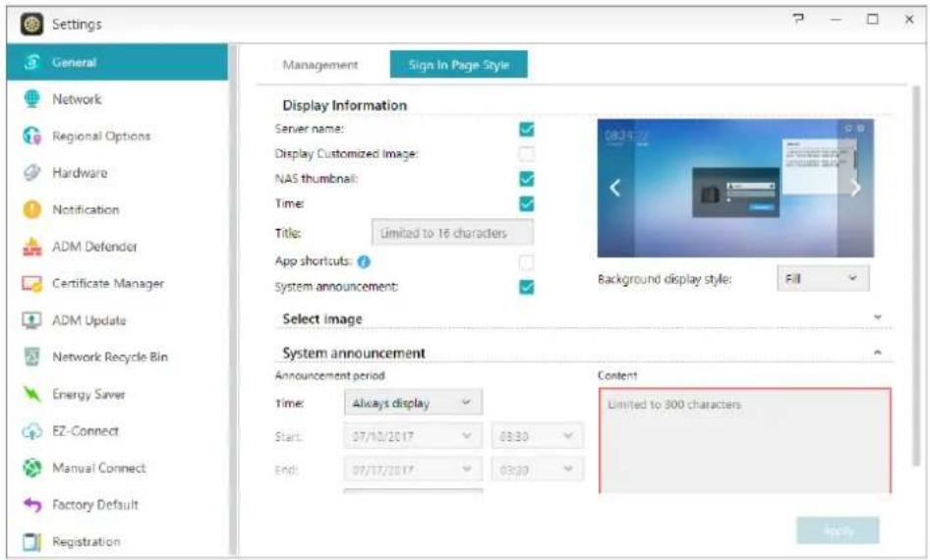Open the Start time dropdown

[x=538, y=436]
